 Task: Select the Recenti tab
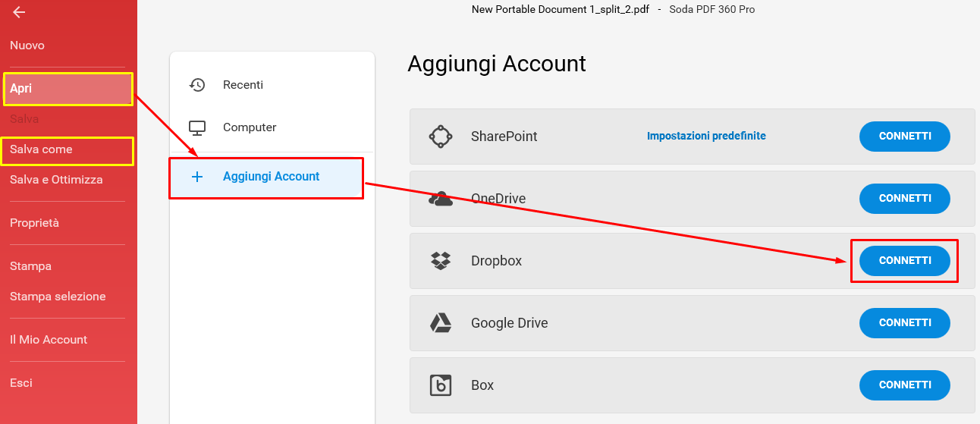point(272,85)
